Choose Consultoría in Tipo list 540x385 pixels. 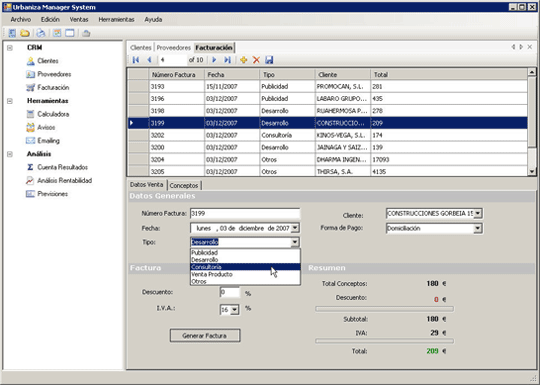(x=245, y=267)
